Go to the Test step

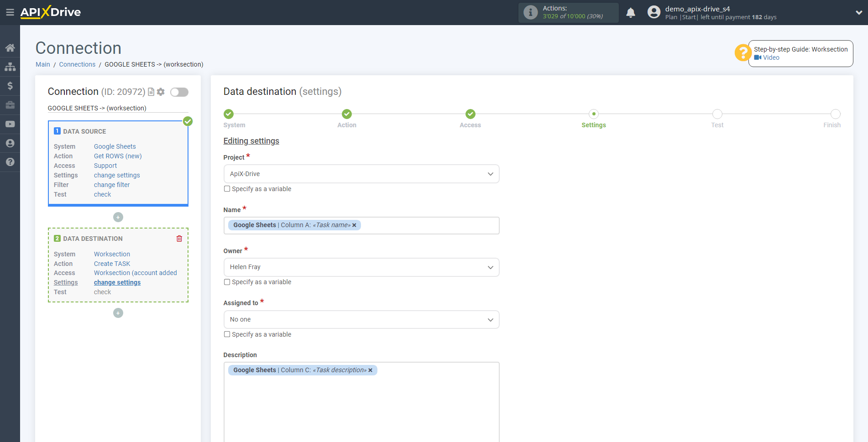717,114
